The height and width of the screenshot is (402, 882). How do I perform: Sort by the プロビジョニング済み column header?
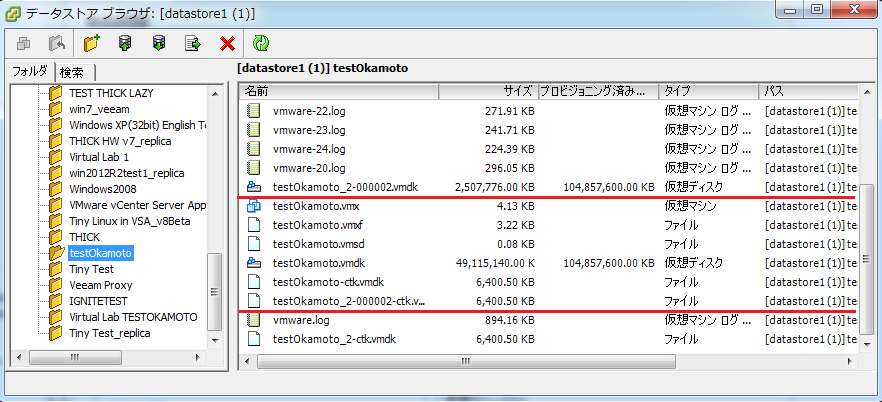(x=598, y=91)
